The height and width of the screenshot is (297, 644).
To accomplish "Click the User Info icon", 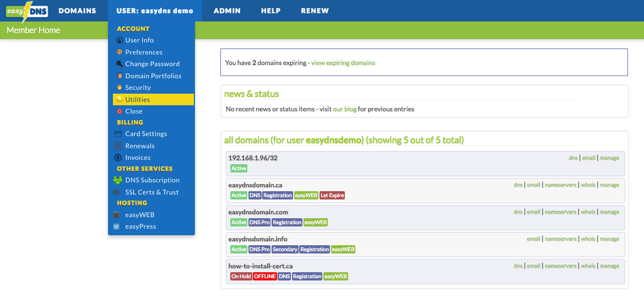I will pos(120,40).
